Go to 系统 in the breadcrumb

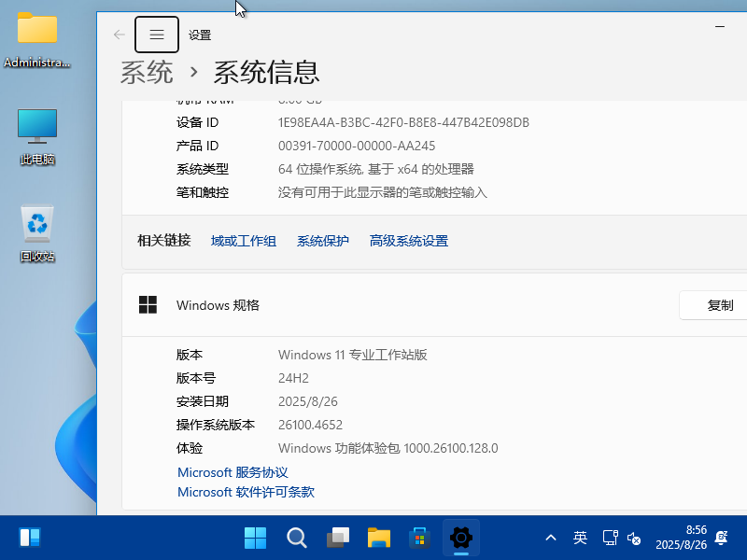[x=147, y=72]
